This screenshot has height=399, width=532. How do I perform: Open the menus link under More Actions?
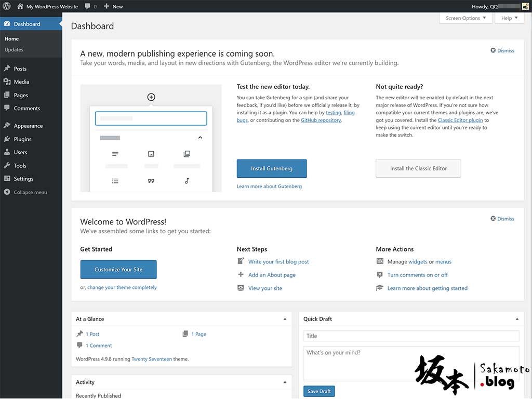point(444,262)
